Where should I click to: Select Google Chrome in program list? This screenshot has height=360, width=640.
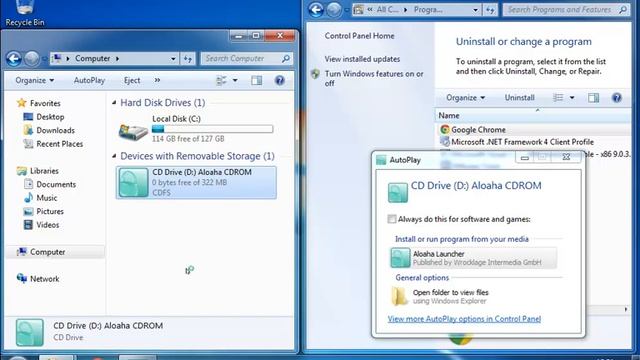click(x=478, y=129)
